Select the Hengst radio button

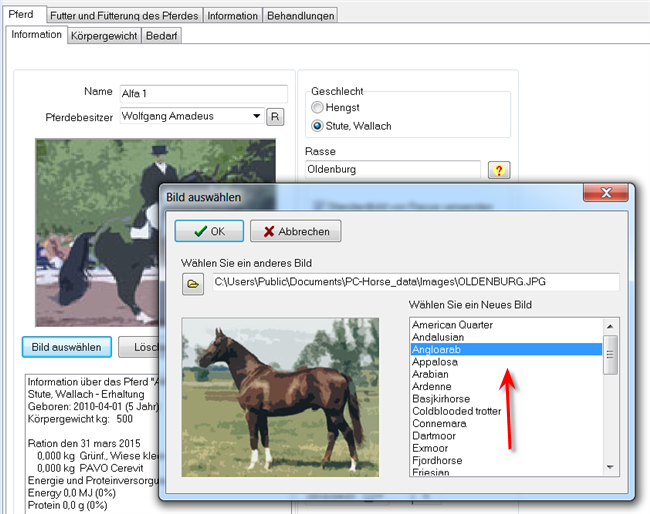pos(317,107)
